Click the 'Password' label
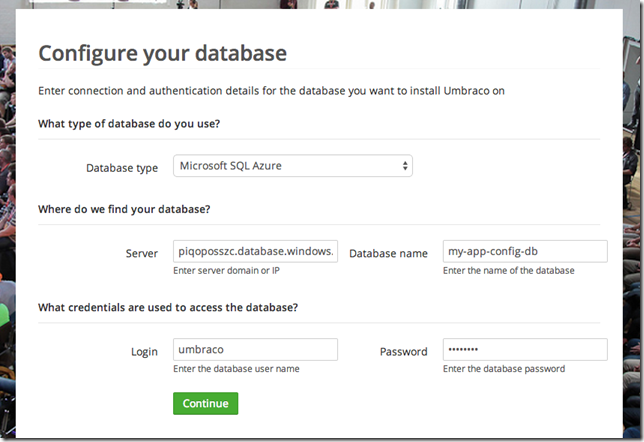 (x=404, y=352)
